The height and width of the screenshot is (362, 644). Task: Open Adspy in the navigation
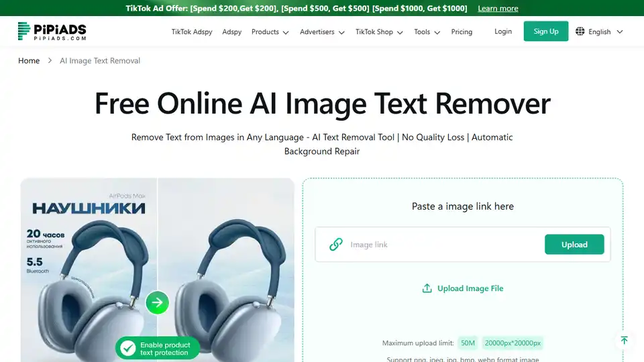[231, 32]
